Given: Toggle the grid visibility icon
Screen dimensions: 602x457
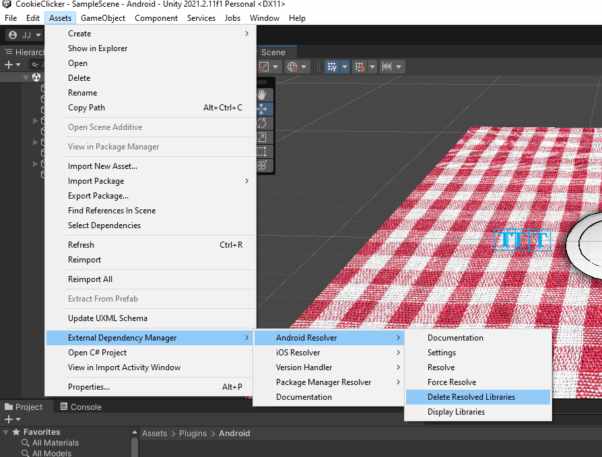Looking at the screenshot, I should click(332, 67).
